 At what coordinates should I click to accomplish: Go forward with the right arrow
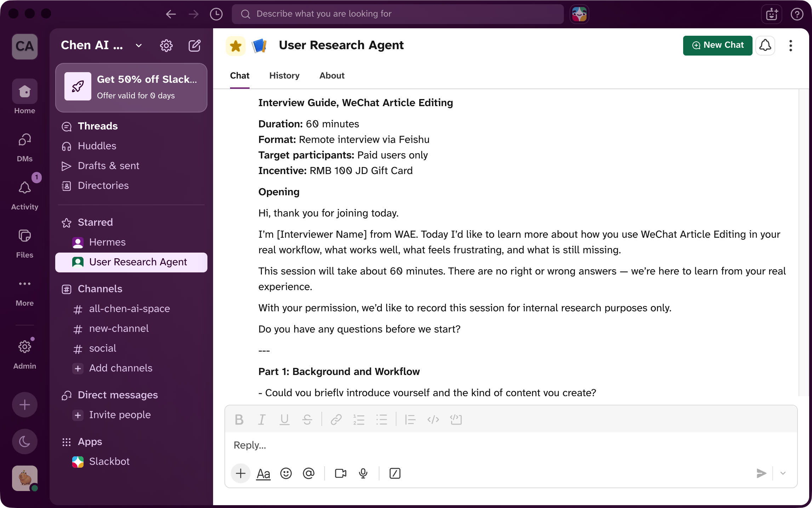[x=194, y=14]
